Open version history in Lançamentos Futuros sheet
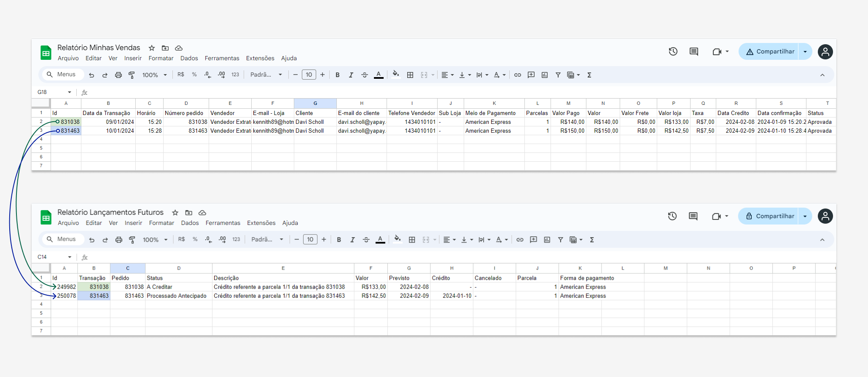Screen dimensions: 868x377 coord(672,216)
